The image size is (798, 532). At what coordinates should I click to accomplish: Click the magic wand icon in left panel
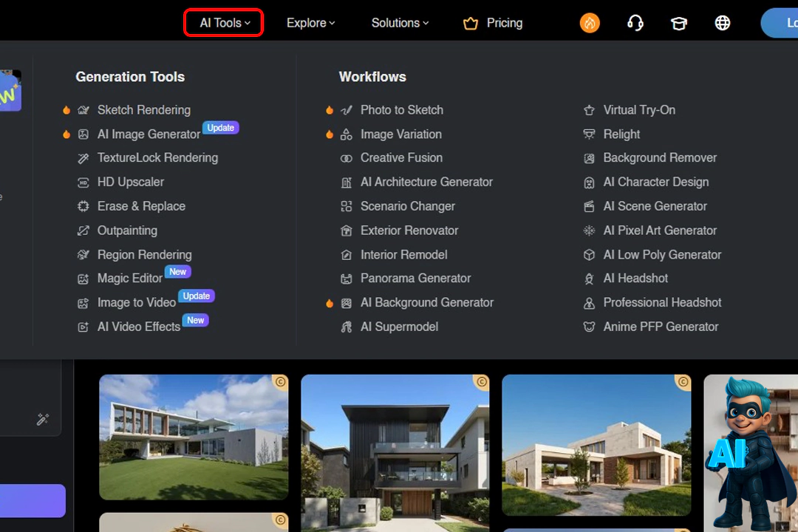point(43,420)
